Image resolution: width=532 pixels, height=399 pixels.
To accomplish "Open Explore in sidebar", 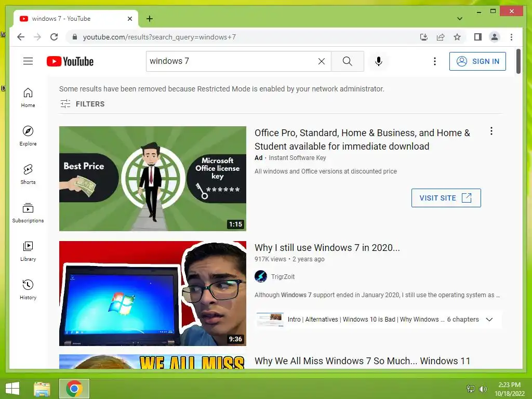I will [x=28, y=136].
